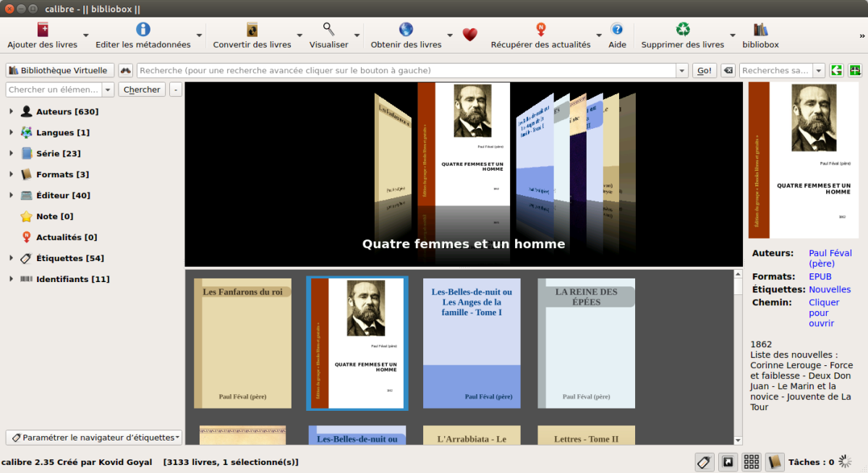Toggle the tag browser status bar icon
Image resolution: width=868 pixels, height=473 pixels.
coord(704,461)
